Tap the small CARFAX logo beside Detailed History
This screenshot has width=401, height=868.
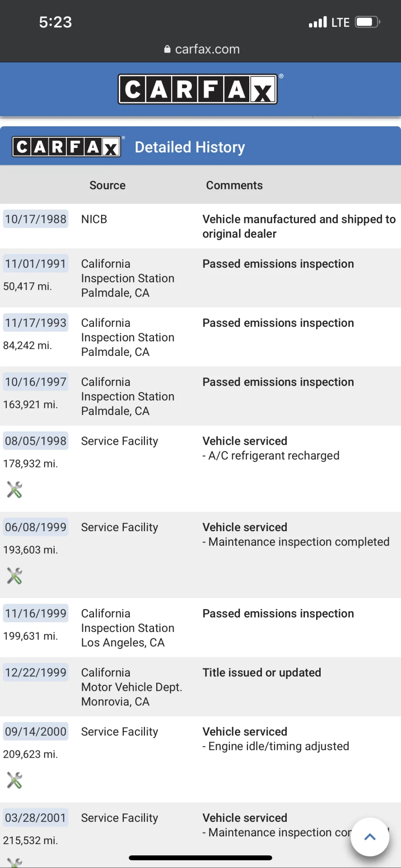(67, 147)
